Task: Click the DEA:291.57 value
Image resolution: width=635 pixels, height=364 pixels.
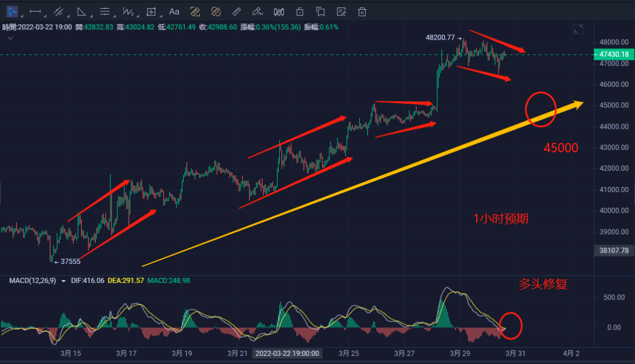Action: click(x=126, y=281)
